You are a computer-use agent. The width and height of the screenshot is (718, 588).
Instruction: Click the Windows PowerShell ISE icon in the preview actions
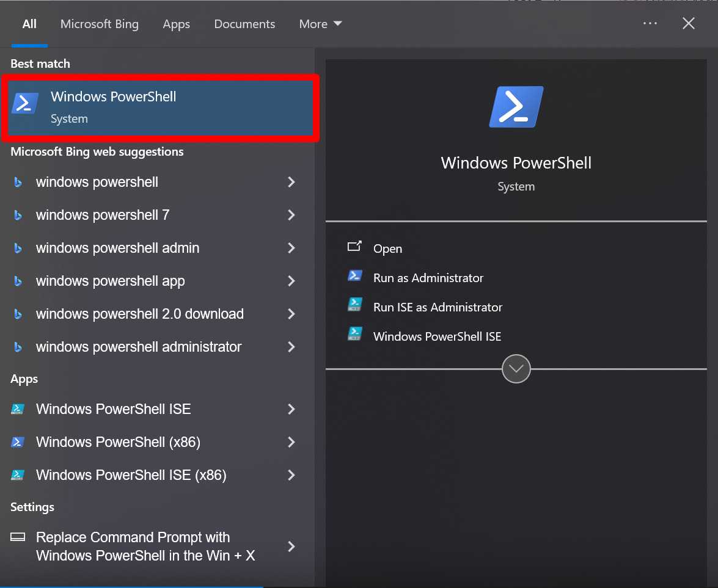click(355, 334)
